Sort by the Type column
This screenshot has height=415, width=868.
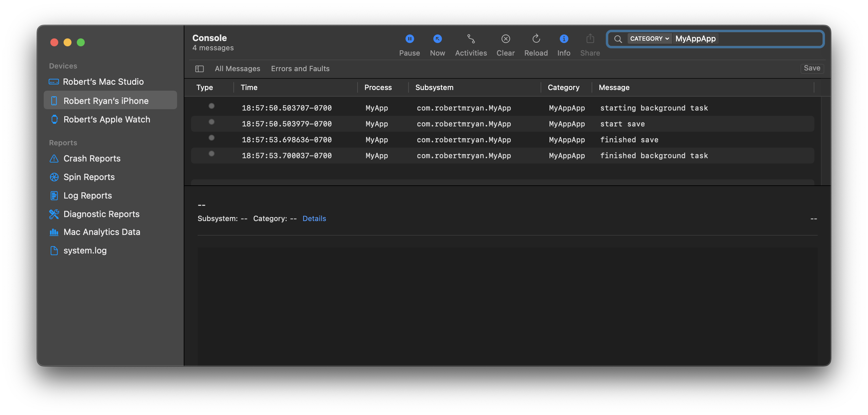point(205,88)
